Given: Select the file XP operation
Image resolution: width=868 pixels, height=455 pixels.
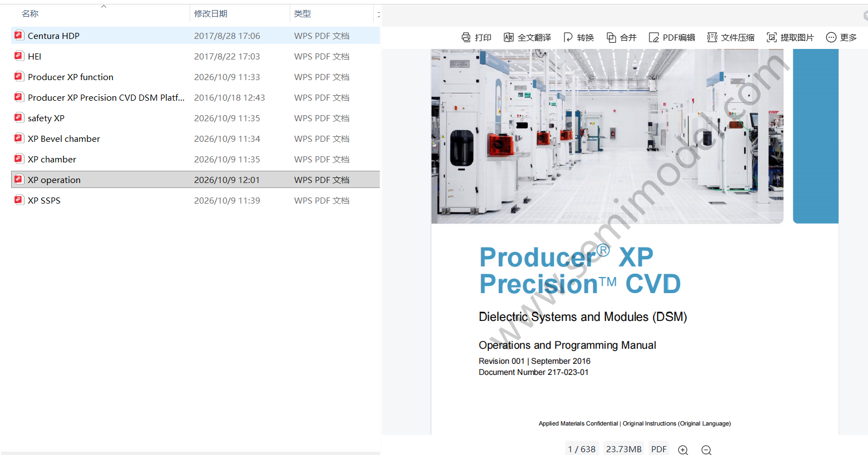Looking at the screenshot, I should tap(54, 180).
